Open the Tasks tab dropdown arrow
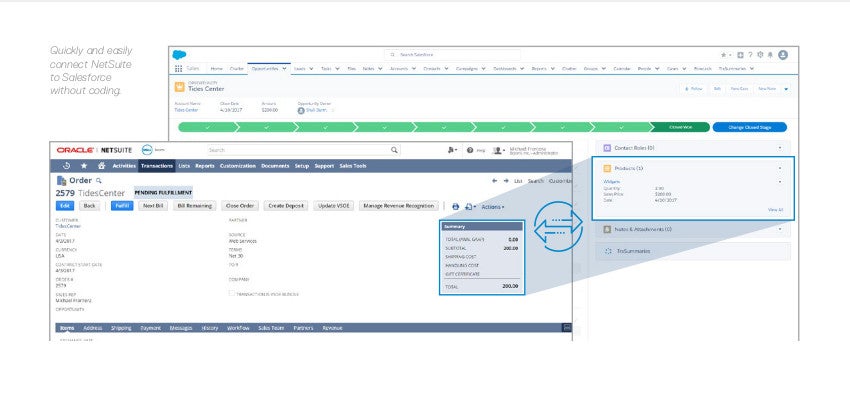 tap(337, 69)
